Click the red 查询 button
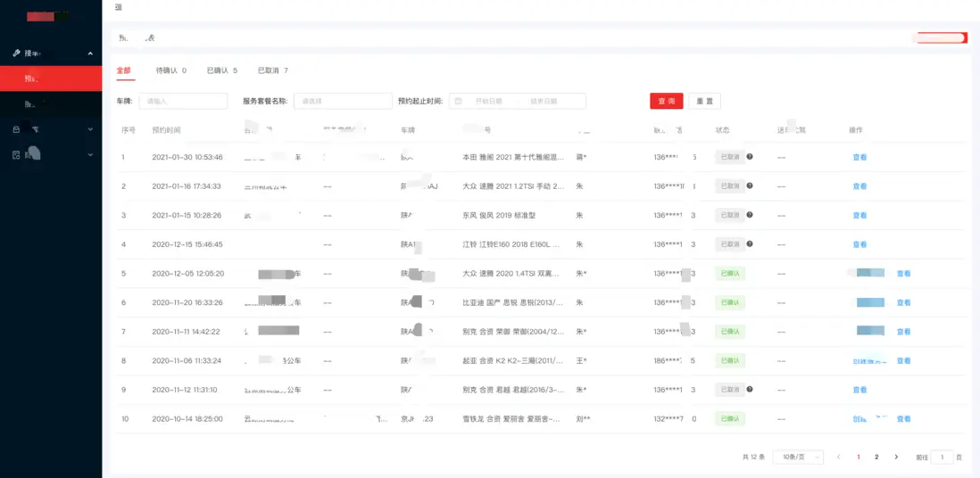 [666, 102]
